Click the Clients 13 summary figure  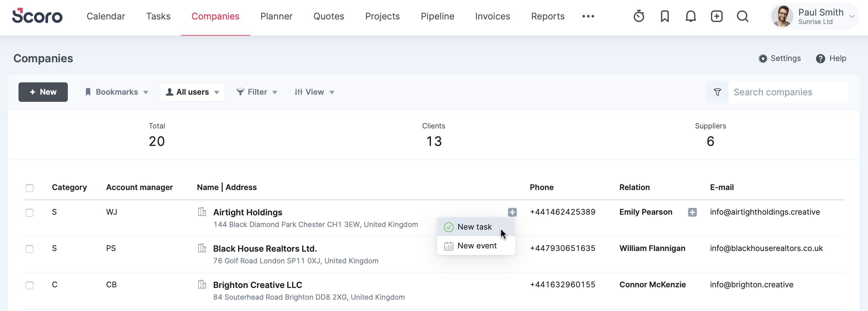pos(434,141)
